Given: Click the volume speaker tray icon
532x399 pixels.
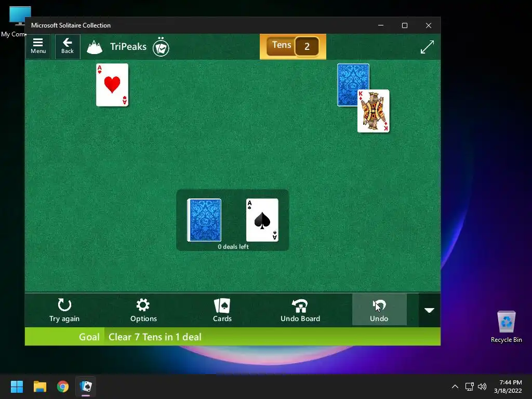Looking at the screenshot, I should click(x=482, y=387).
